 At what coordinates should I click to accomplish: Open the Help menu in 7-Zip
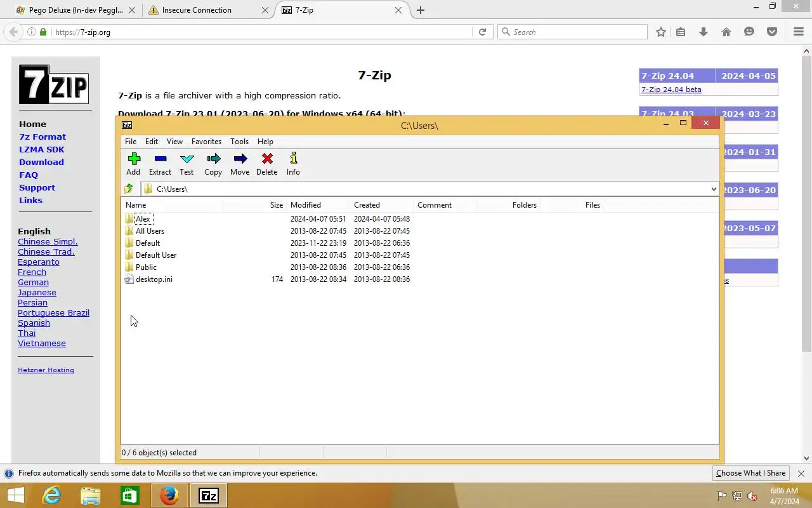click(x=265, y=142)
